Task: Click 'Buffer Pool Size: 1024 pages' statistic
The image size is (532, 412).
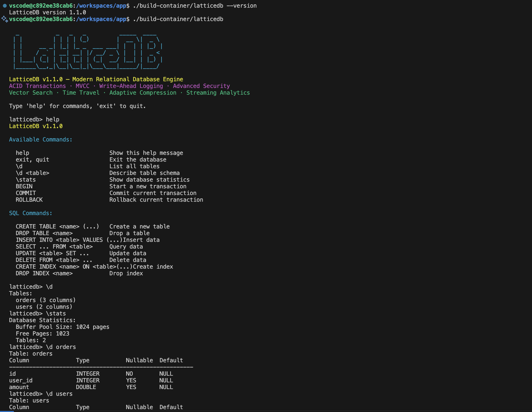Action: (x=63, y=327)
